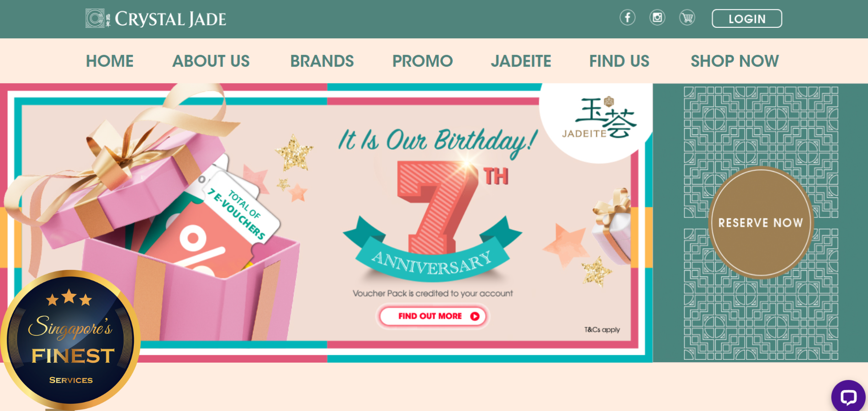Screen dimensions: 868x411
Task: Select the PROMO menu item
Action: [x=423, y=61]
